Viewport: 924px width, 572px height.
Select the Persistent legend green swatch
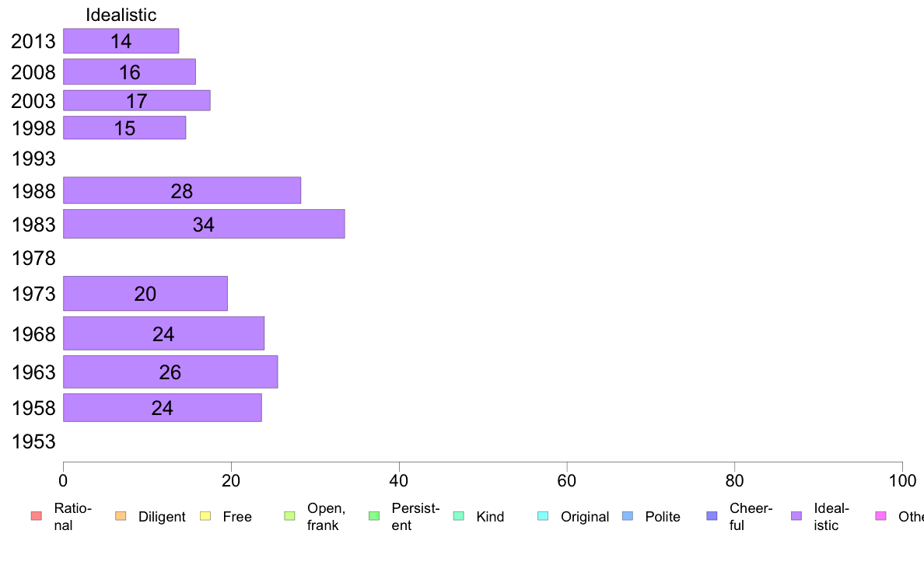coord(374,516)
